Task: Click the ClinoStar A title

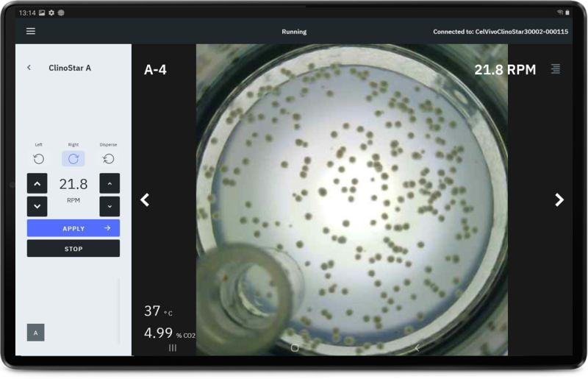Action: click(x=70, y=68)
